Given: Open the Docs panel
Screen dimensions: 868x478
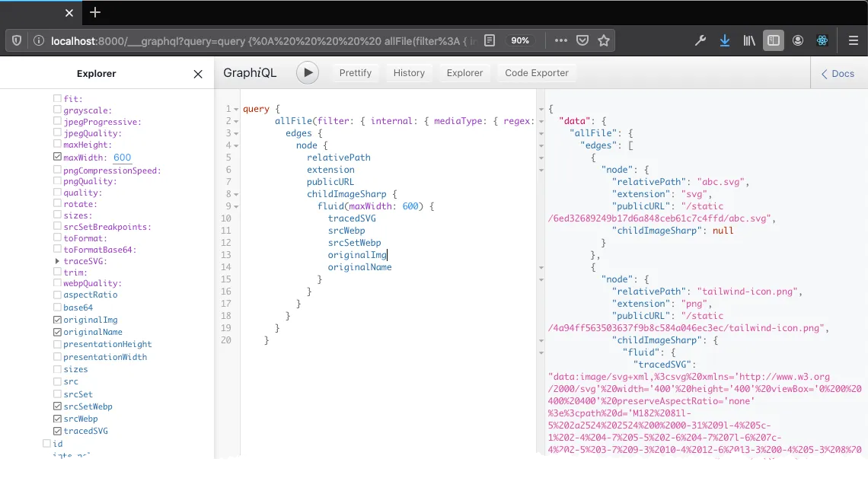Looking at the screenshot, I should pos(838,73).
